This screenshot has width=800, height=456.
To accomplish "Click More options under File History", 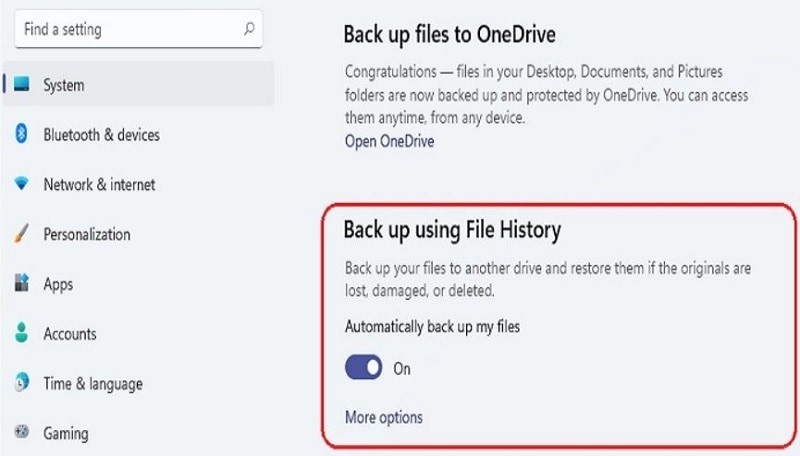I will point(384,417).
